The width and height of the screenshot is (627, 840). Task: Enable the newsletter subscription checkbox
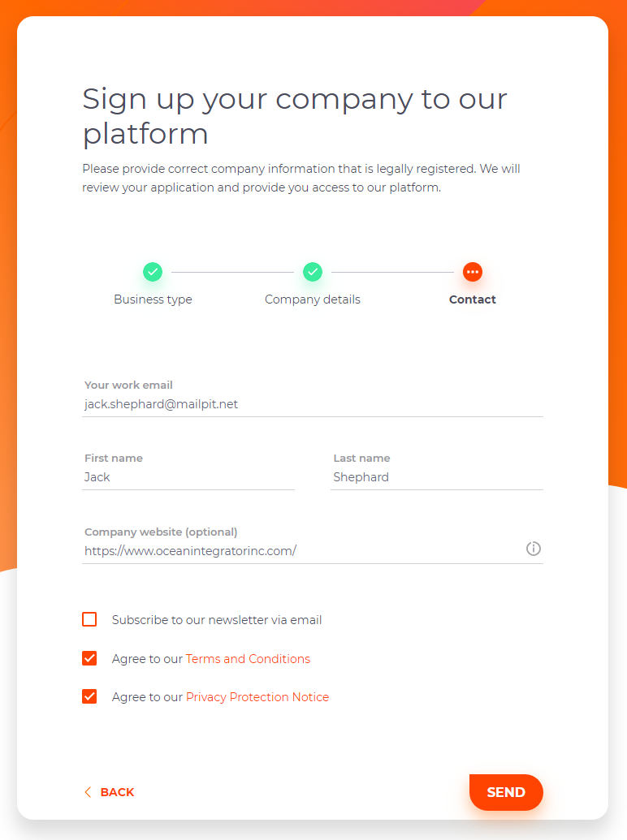point(89,619)
